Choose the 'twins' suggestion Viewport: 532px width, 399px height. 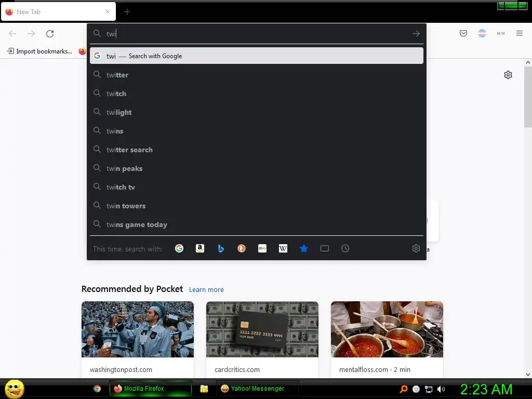click(x=257, y=130)
